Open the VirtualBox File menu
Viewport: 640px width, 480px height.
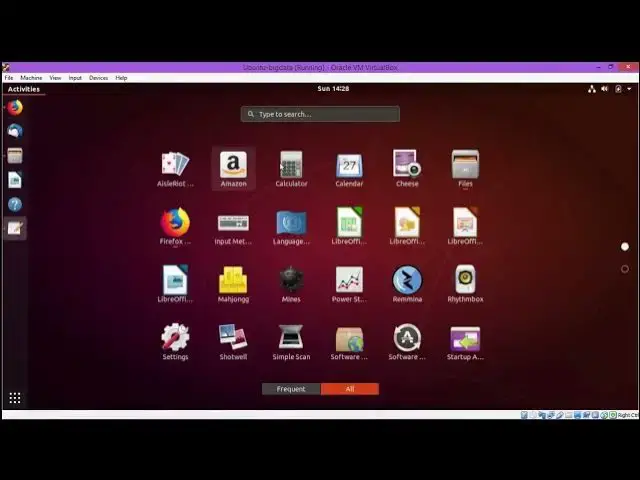point(9,78)
